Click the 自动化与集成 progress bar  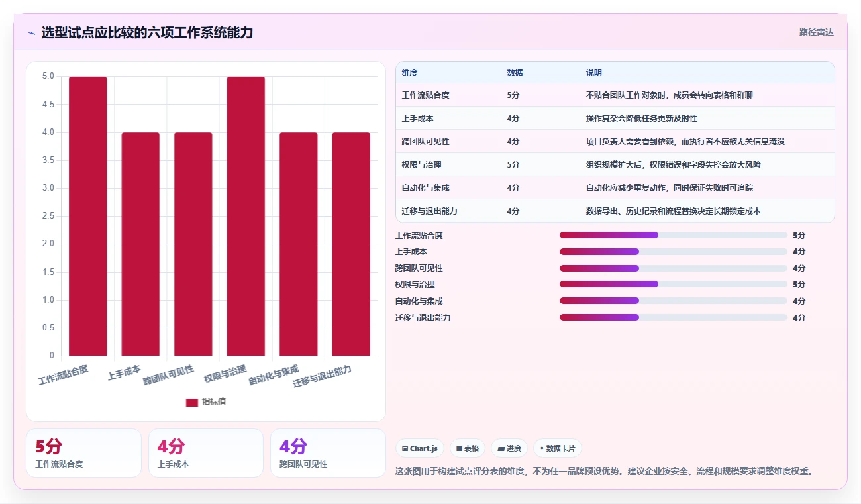pyautogui.click(x=674, y=301)
